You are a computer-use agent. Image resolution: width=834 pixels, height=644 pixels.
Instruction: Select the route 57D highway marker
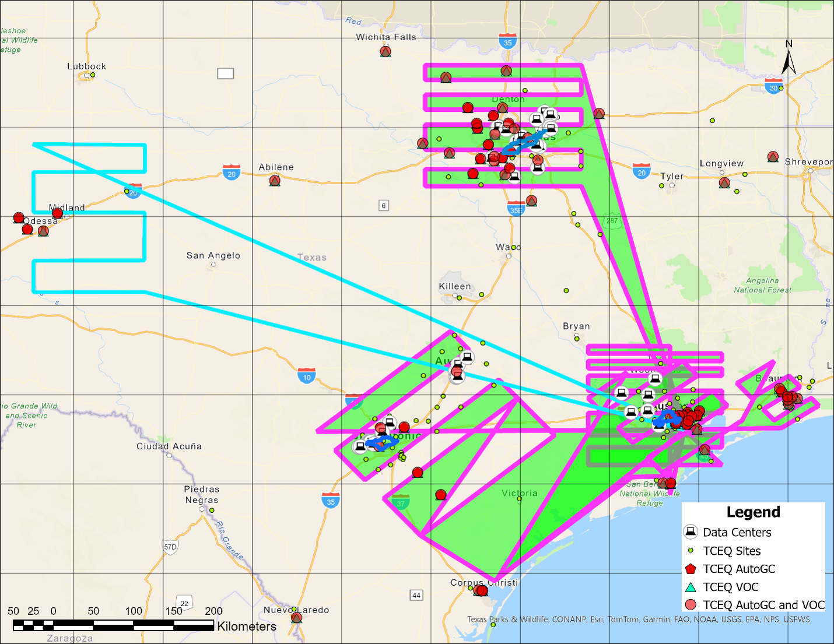(170, 547)
